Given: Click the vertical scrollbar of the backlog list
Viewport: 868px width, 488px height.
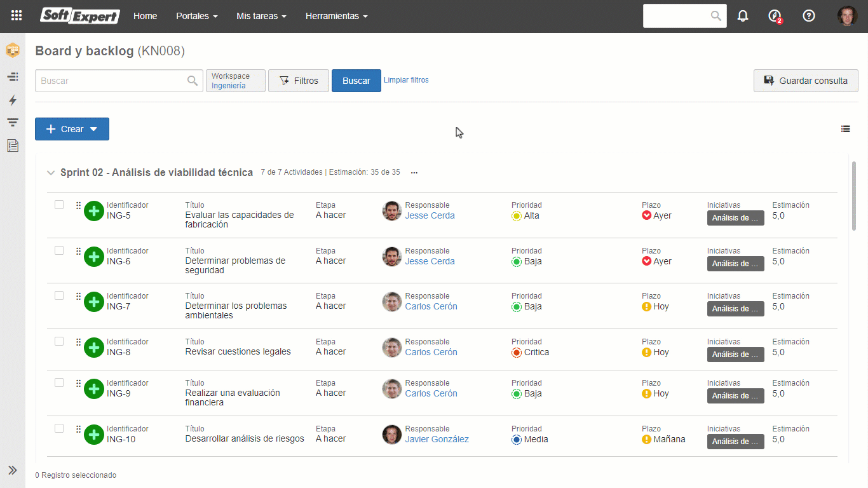Looking at the screenshot, I should [x=854, y=196].
